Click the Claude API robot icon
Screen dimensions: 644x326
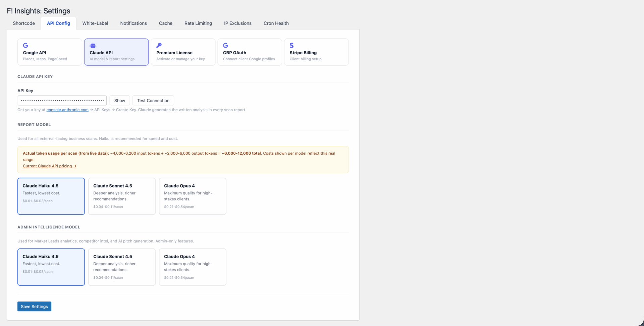pyautogui.click(x=93, y=45)
